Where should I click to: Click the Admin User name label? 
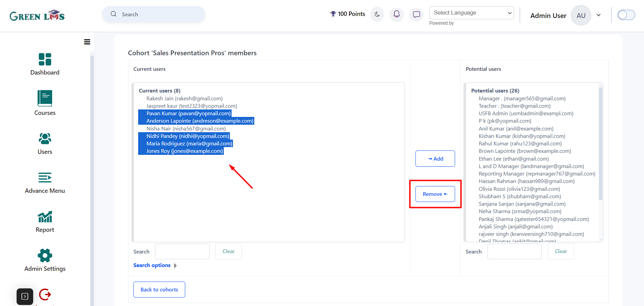pos(548,16)
